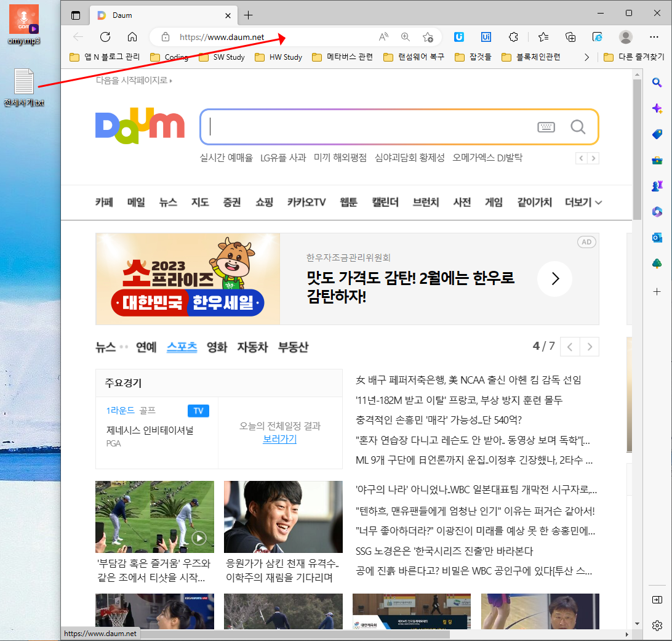The width and height of the screenshot is (672, 641).
Task: Open HW Study bookmark folder
Action: [279, 57]
